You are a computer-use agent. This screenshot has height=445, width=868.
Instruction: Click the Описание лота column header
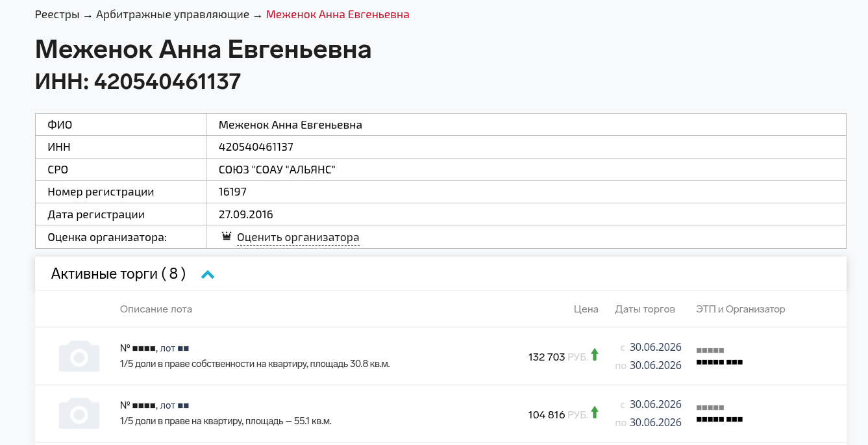(156, 309)
